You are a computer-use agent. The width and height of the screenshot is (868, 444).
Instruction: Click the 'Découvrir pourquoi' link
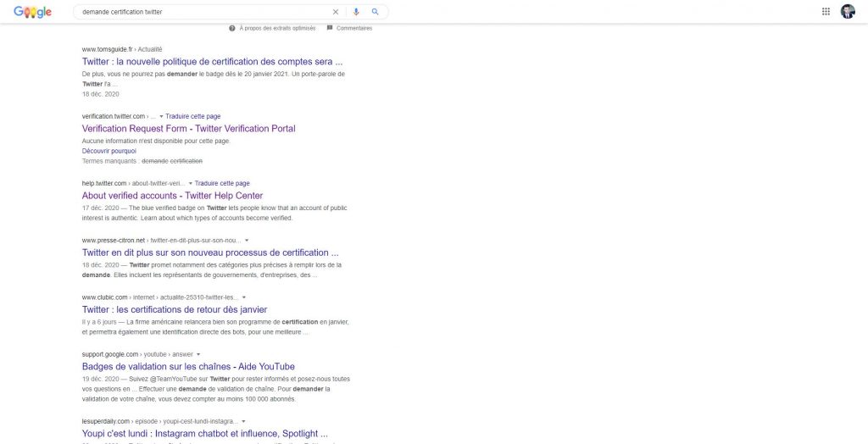[108, 151]
